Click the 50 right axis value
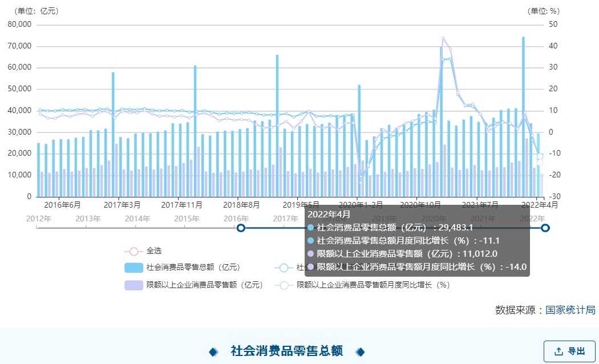The height and width of the screenshot is (364, 599). (x=553, y=25)
